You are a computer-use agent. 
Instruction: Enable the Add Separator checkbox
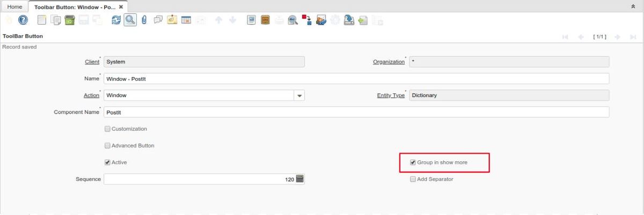point(413,179)
